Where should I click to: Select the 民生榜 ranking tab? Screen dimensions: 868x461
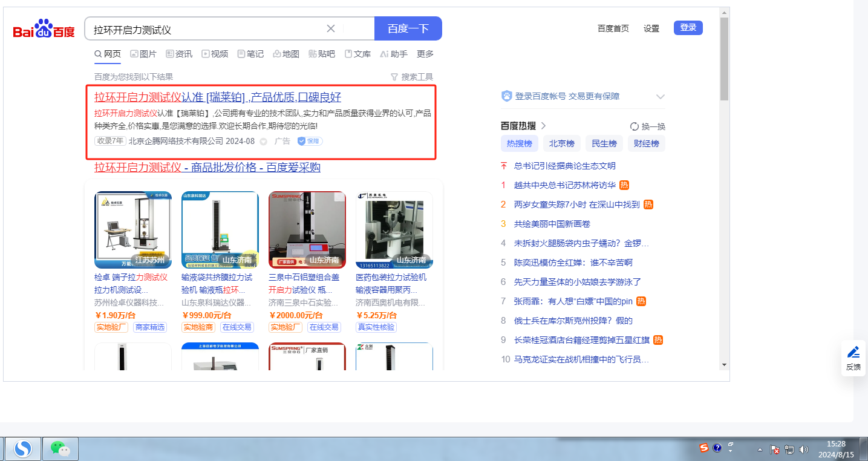click(604, 143)
